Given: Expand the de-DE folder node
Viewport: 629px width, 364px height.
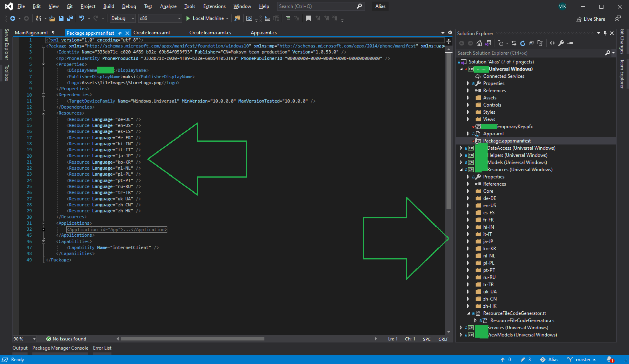Looking at the screenshot, I should click(468, 198).
